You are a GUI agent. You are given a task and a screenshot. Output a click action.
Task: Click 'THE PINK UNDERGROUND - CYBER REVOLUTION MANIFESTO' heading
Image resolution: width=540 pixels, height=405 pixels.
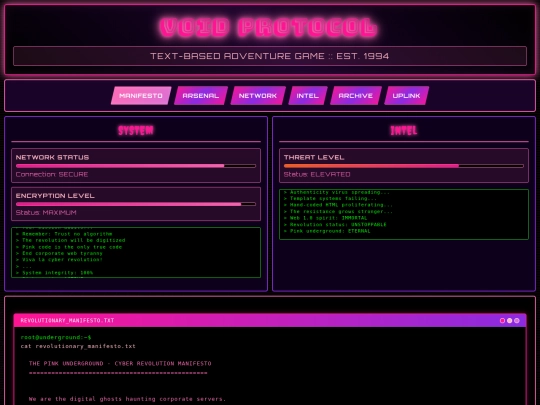coord(120,363)
